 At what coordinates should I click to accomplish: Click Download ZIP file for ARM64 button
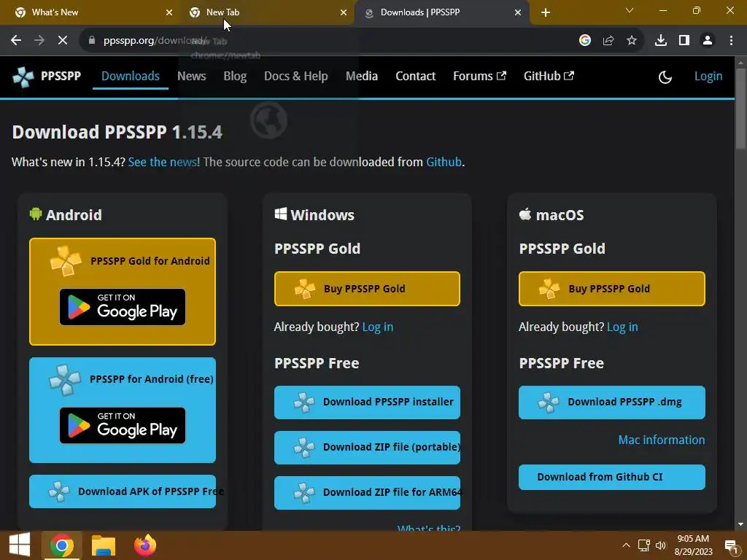point(367,493)
